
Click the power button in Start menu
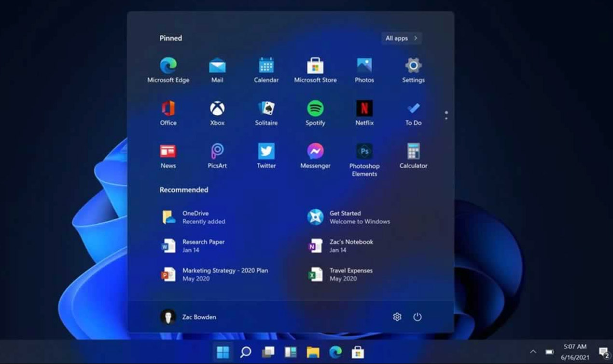(x=418, y=317)
